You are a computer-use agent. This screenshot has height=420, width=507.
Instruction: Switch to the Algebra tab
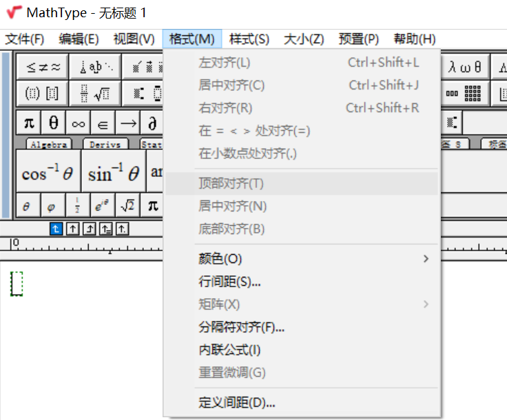click(49, 144)
